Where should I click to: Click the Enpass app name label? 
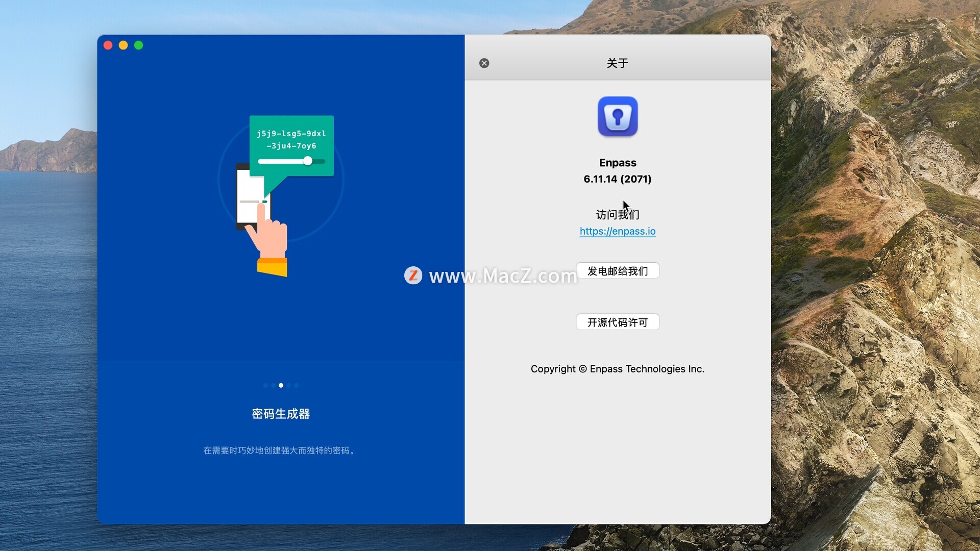tap(618, 163)
